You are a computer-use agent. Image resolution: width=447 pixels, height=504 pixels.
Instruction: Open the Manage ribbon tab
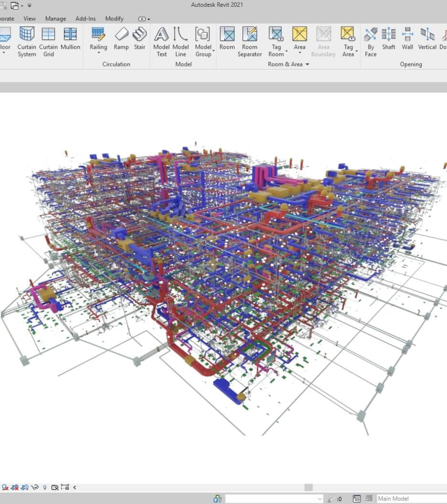[55, 19]
